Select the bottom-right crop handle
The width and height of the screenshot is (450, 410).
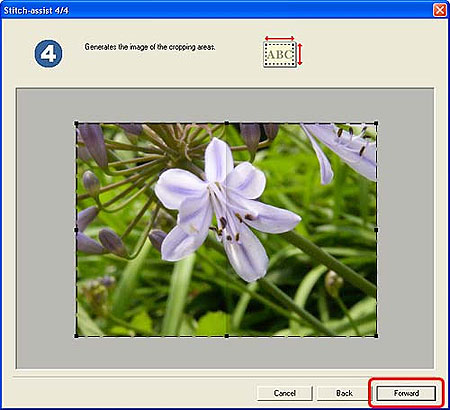(376, 336)
